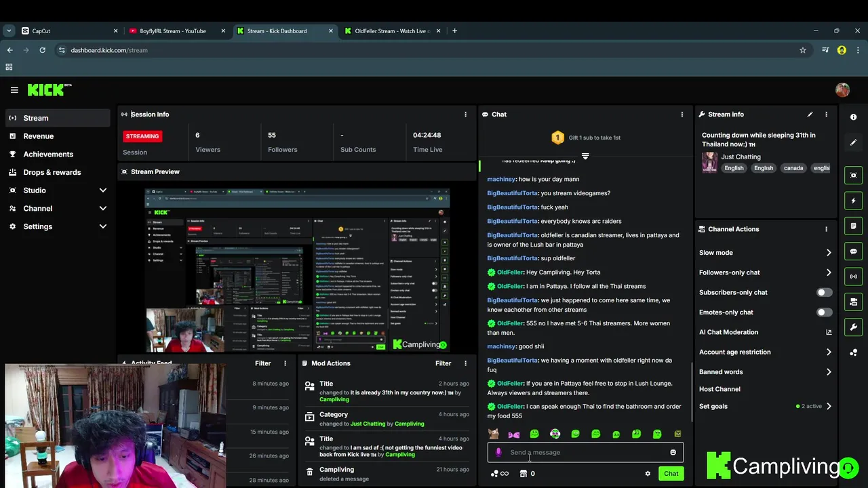Bookmark this page with star icon
Viewport: 868px width, 488px height.
[803, 50]
